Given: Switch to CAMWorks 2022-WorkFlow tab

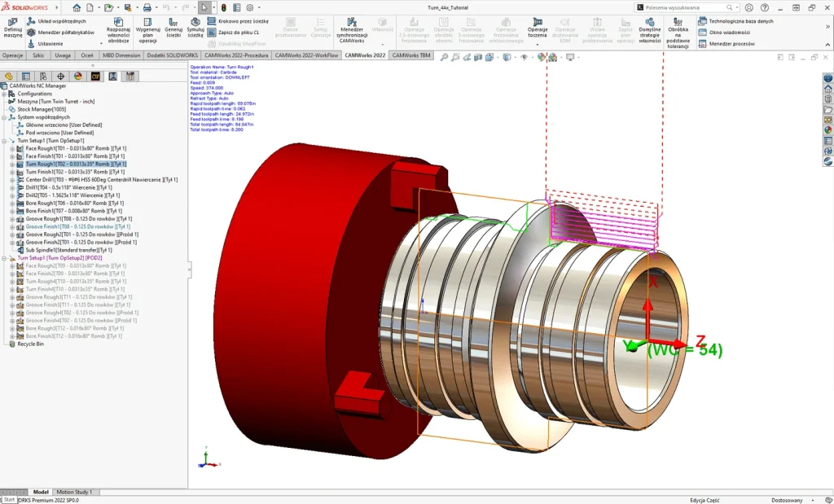Looking at the screenshot, I should coord(306,55).
